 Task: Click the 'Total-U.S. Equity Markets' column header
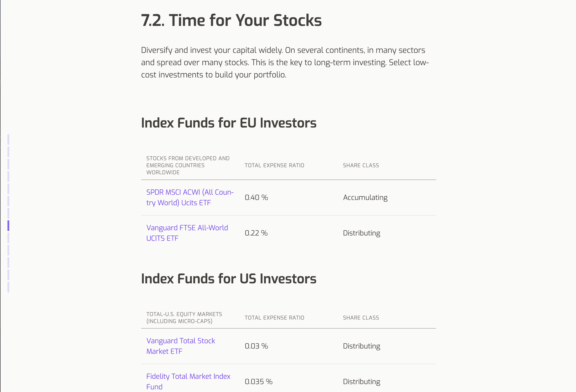coord(184,318)
